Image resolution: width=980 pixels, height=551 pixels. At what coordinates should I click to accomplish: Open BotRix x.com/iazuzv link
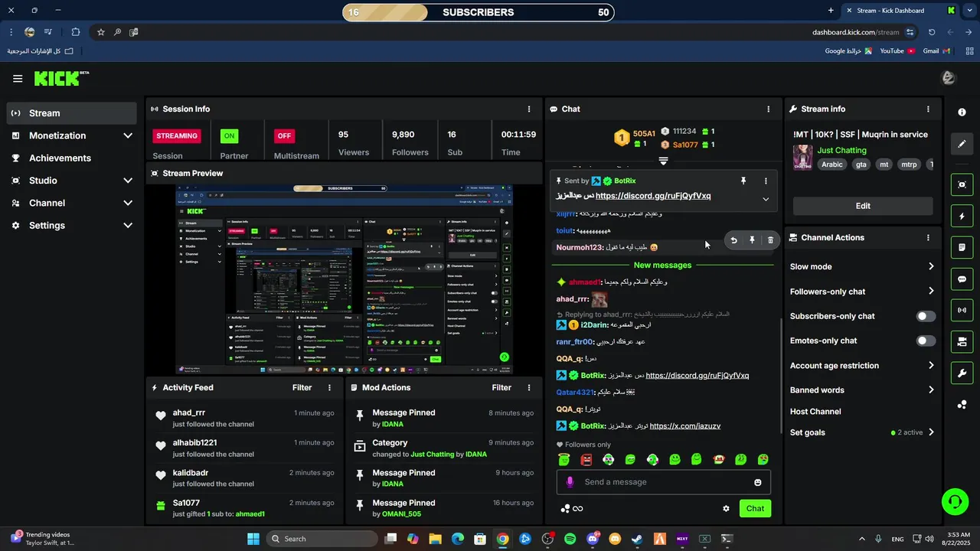point(685,426)
